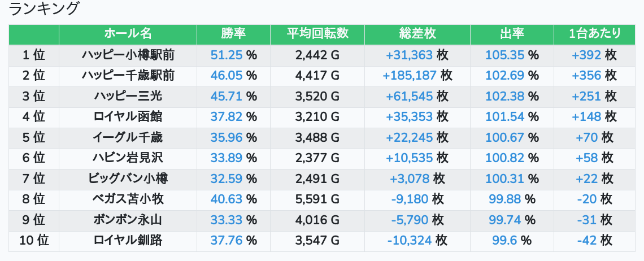Screen dimensions: 644x261
Task: Click the イーグル千歳 hall name
Action: [x=128, y=137]
